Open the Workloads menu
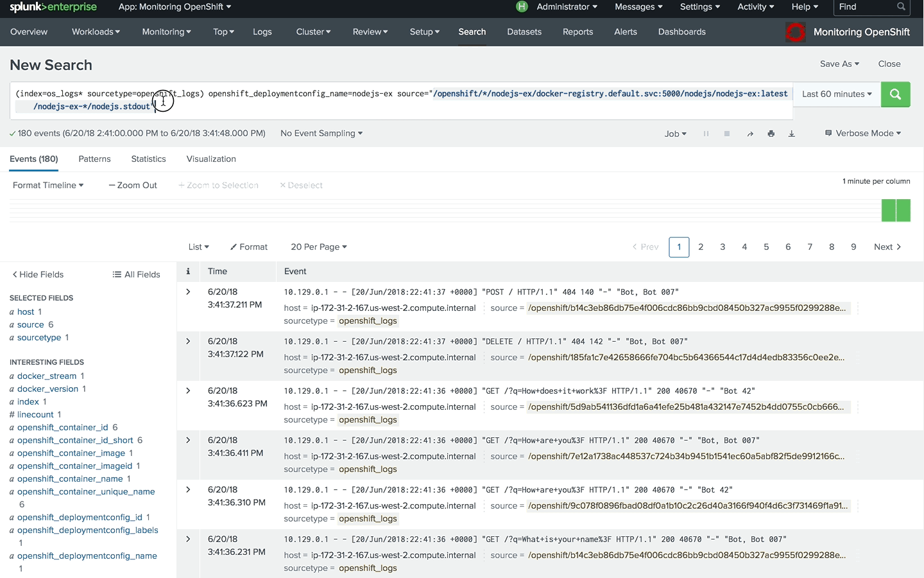Screen dimensions: 924x578 pos(96,31)
